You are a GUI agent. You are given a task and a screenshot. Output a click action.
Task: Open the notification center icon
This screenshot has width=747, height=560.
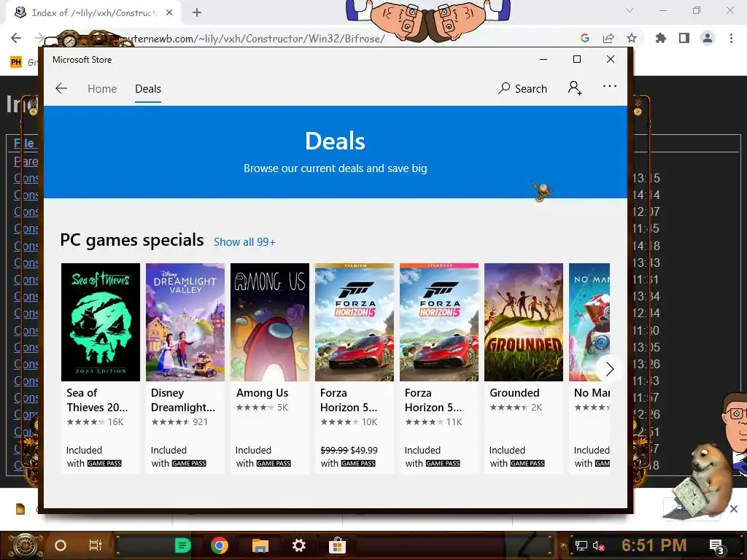pos(716,546)
